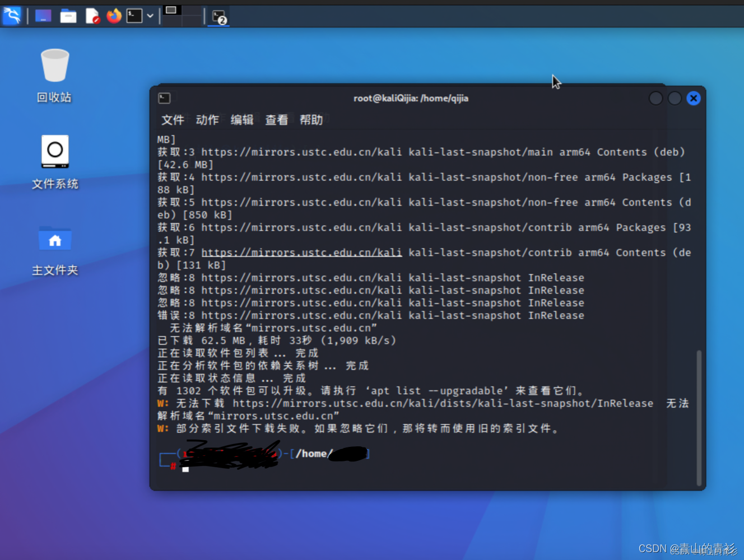The height and width of the screenshot is (560, 744).
Task: Click the '正在读取状态信息' line
Action: pos(231,379)
